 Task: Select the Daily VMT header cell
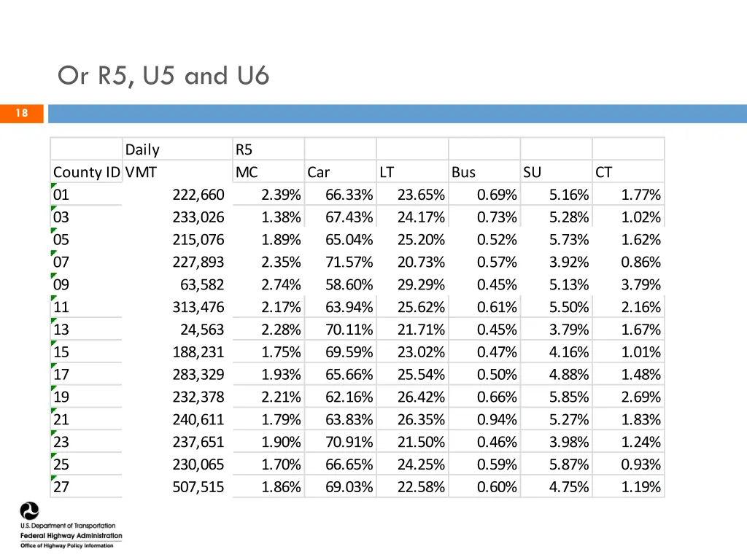click(x=177, y=160)
